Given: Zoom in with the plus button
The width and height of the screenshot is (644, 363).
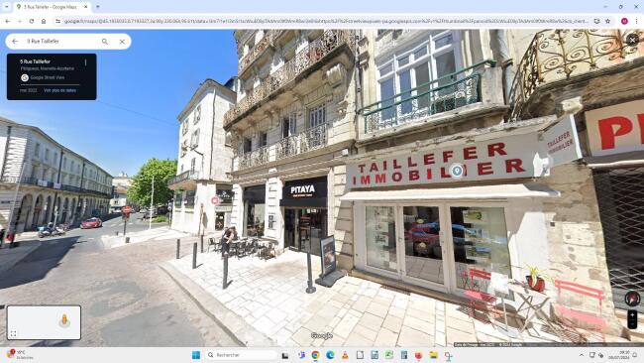Looking at the screenshot, I should point(632,315).
